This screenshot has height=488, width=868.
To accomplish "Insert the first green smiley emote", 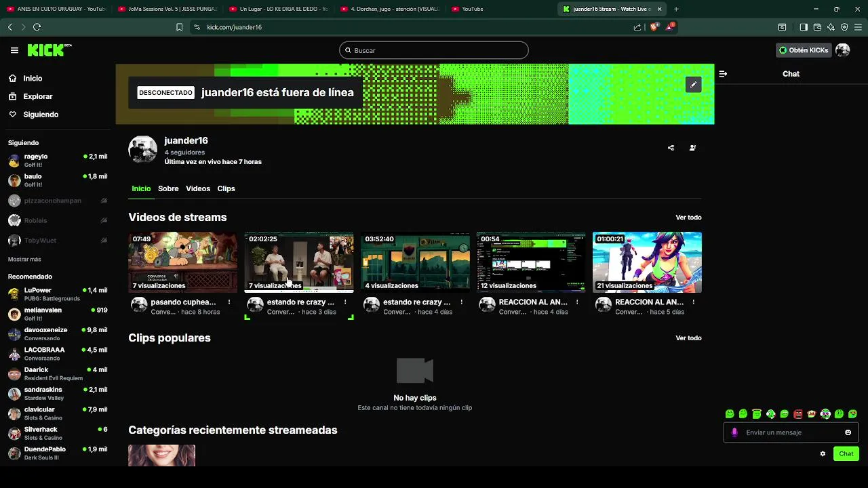I will 730,414.
